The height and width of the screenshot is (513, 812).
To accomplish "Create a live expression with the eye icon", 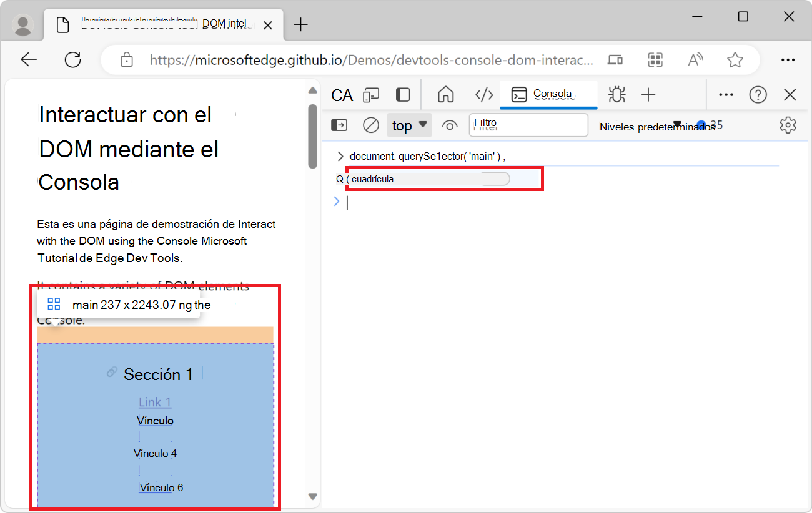I will 450,125.
